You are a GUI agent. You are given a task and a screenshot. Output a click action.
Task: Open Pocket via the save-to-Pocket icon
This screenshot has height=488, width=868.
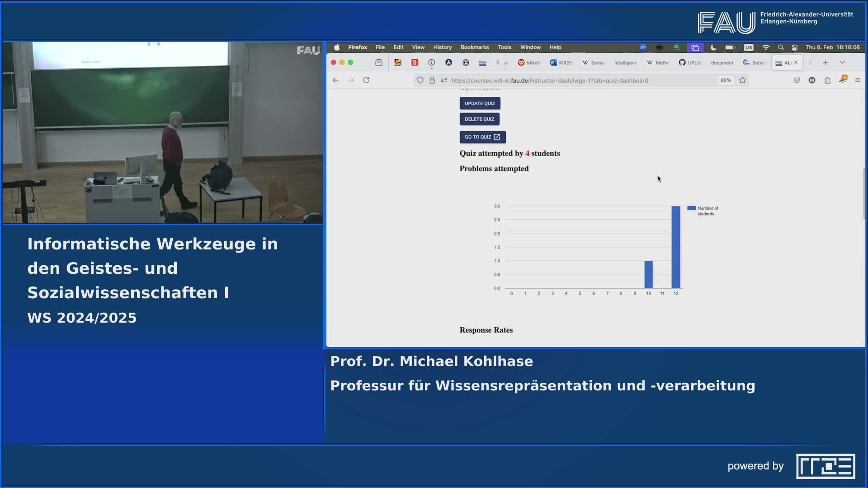[796, 80]
